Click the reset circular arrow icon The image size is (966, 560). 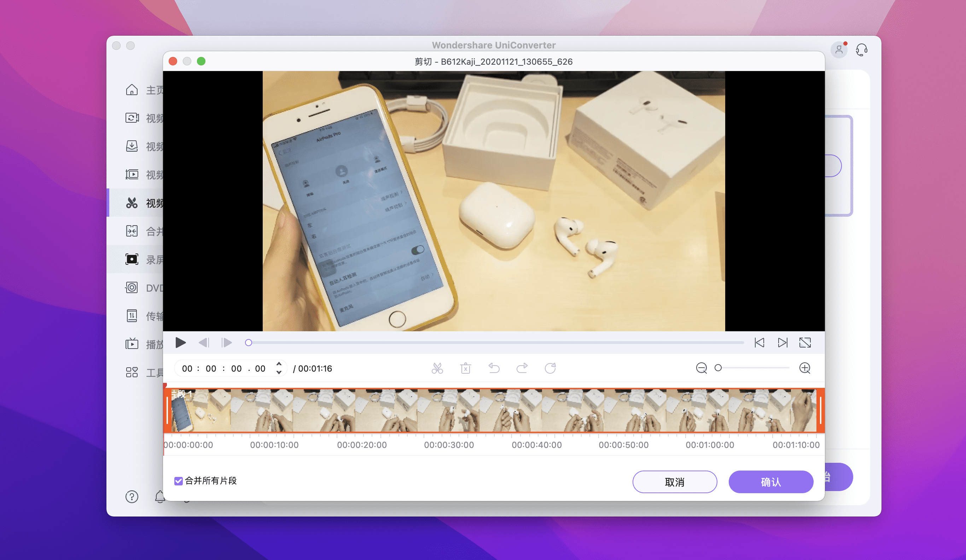tap(550, 368)
